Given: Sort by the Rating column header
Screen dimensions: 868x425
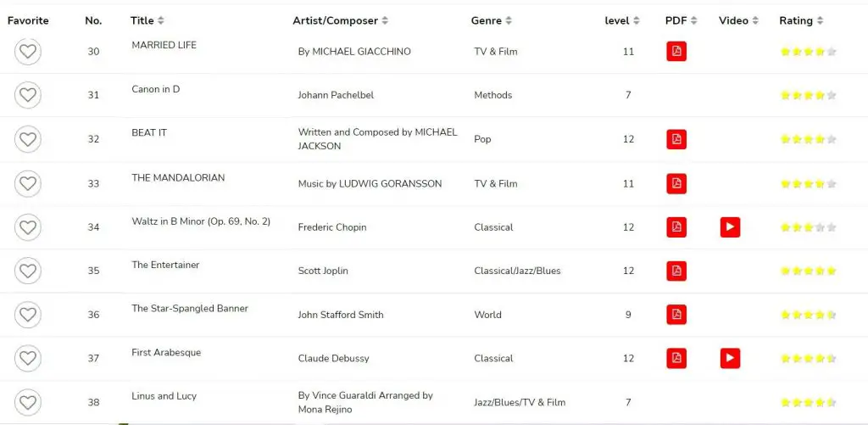Looking at the screenshot, I should point(801,20).
